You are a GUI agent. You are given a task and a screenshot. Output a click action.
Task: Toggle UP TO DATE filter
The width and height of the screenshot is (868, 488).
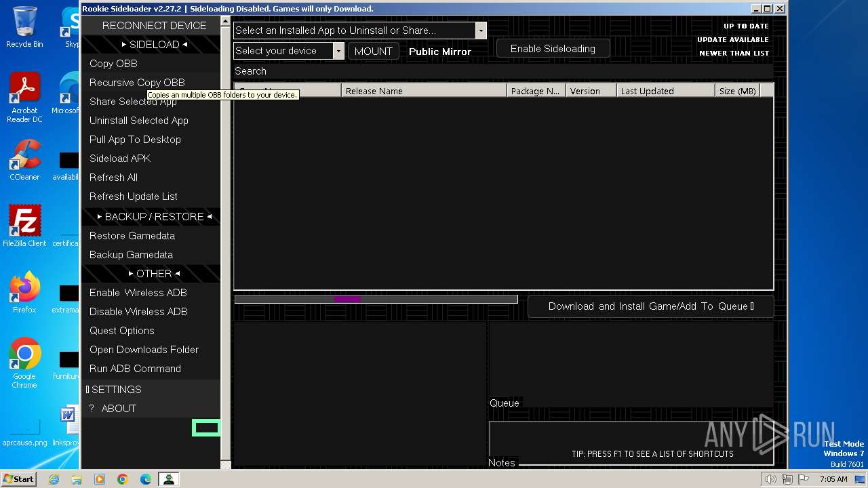[x=746, y=26]
